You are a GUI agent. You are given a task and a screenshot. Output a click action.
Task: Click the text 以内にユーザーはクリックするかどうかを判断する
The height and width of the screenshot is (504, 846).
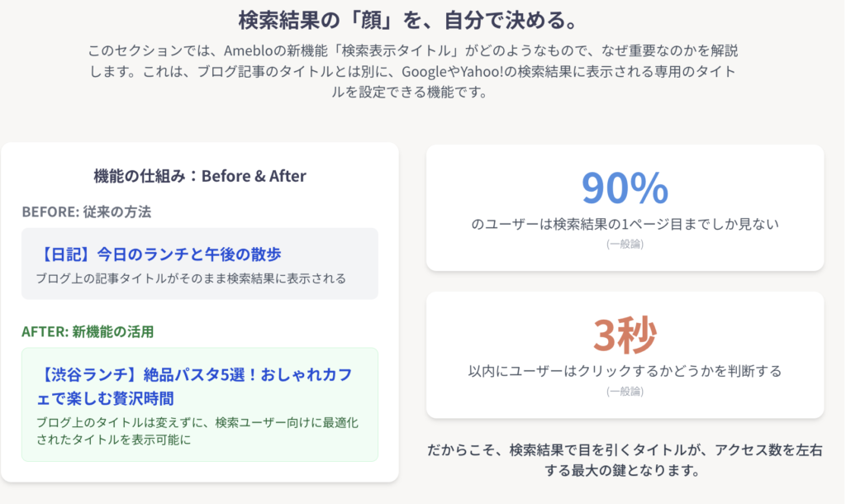[625, 371]
